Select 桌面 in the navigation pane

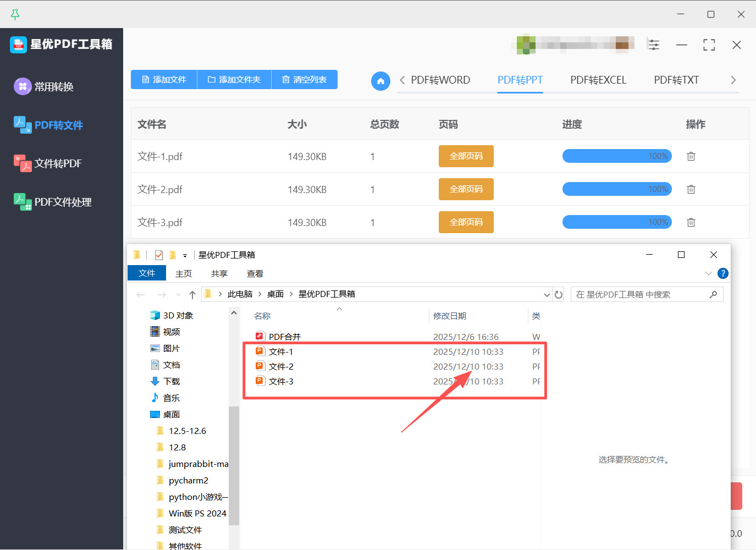click(x=165, y=414)
